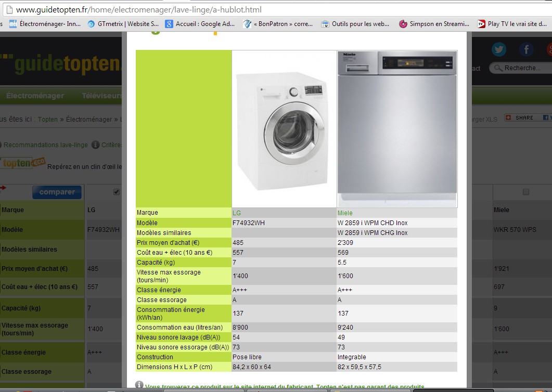Click the 697 cost value in background table
The image size is (552, 392).
coord(499,287)
